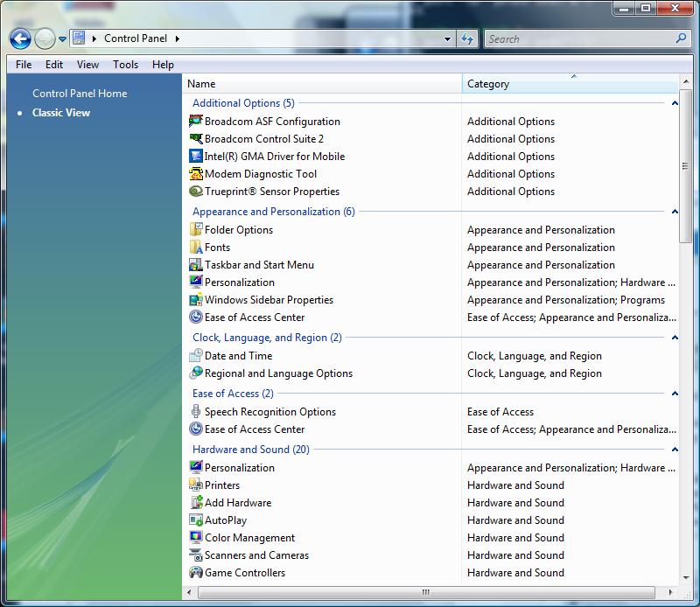Click Personalization icon under Hardware and Sound
Image resolution: width=700 pixels, height=607 pixels.
(x=195, y=467)
